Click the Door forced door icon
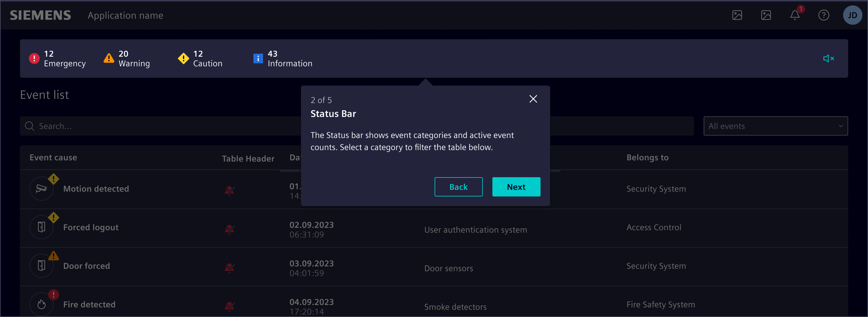 coord(42,266)
